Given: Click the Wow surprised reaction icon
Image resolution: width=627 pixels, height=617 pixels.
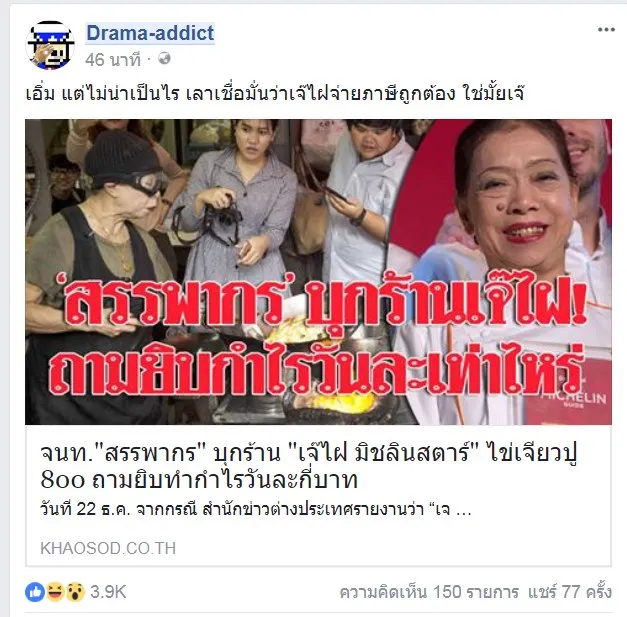Looking at the screenshot, I should pyautogui.click(x=75, y=592).
